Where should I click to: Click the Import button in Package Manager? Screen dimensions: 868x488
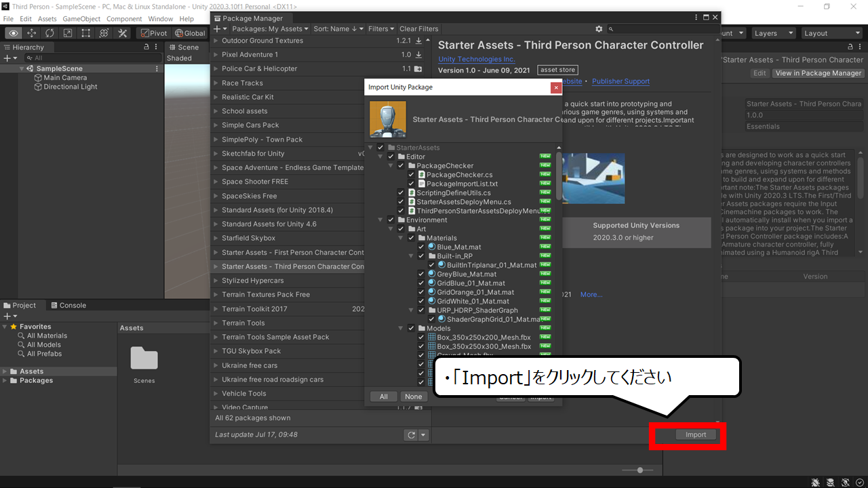696,435
